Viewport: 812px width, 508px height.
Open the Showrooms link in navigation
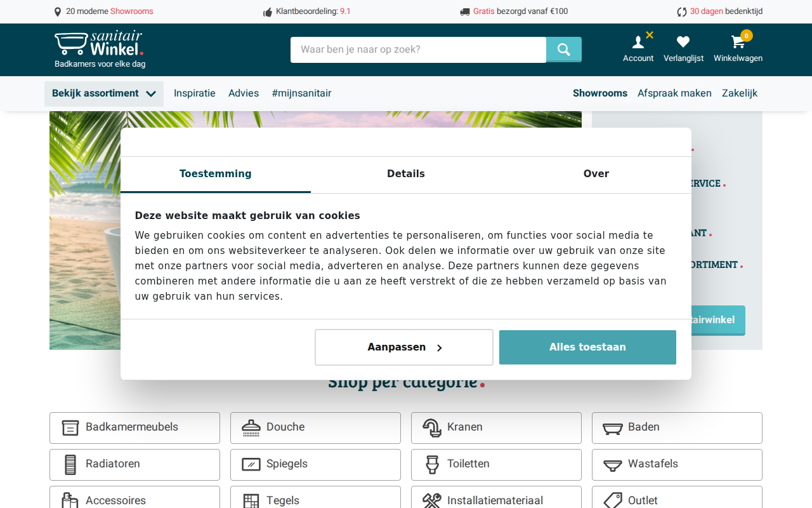click(600, 93)
